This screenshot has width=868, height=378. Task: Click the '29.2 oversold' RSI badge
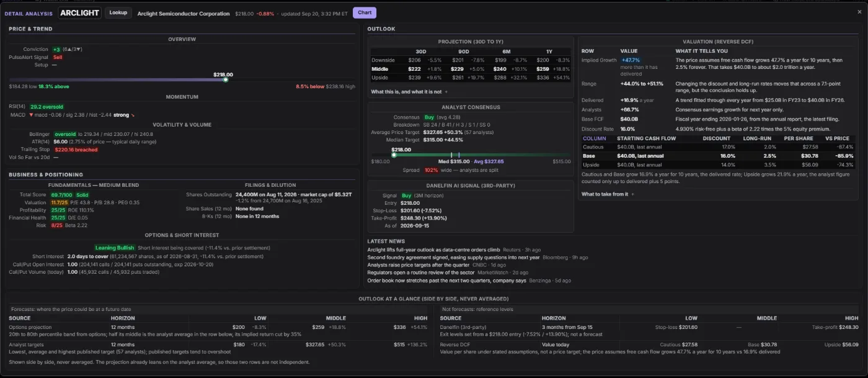46,107
